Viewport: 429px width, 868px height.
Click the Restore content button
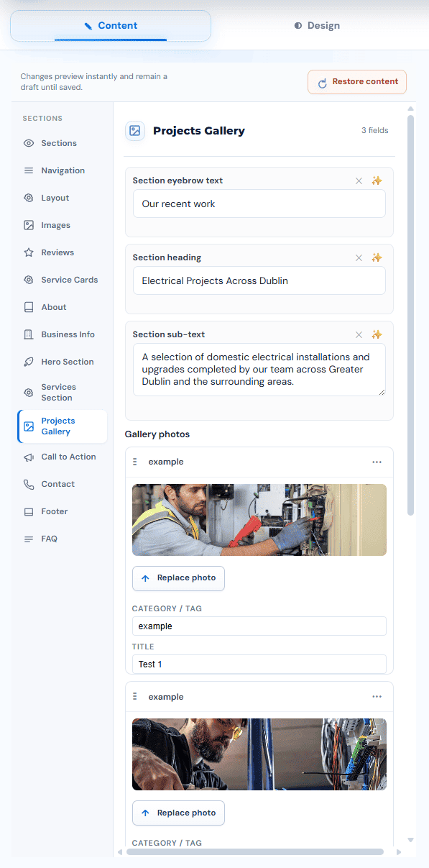pos(357,82)
